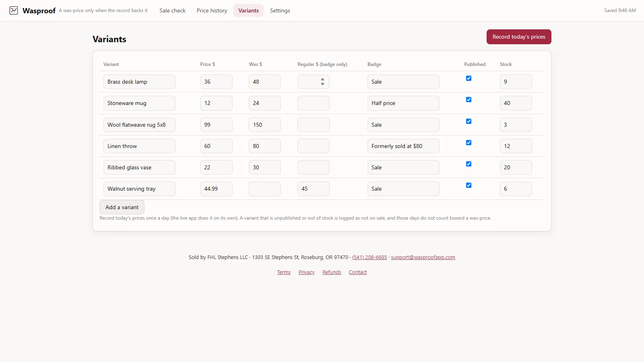The image size is (644, 362).
Task: Click the empty Was field for Walnut serving tray
Action: pyautogui.click(x=265, y=189)
